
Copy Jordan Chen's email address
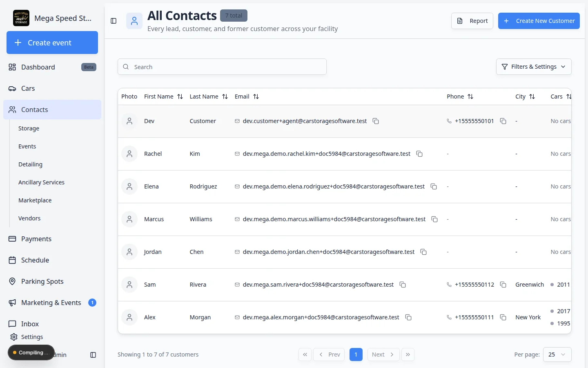pyautogui.click(x=423, y=252)
